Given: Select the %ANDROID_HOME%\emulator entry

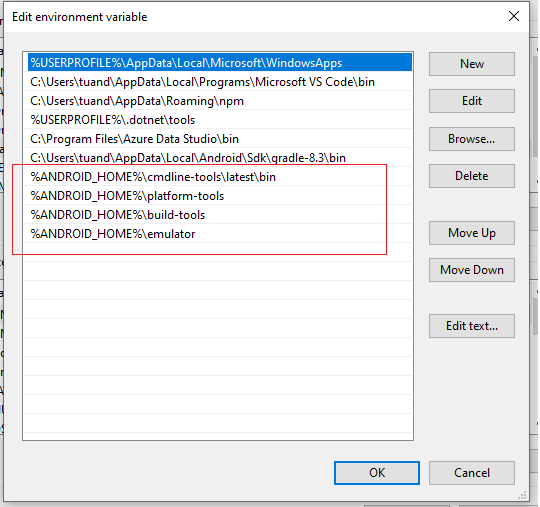Looking at the screenshot, I should tap(220, 234).
